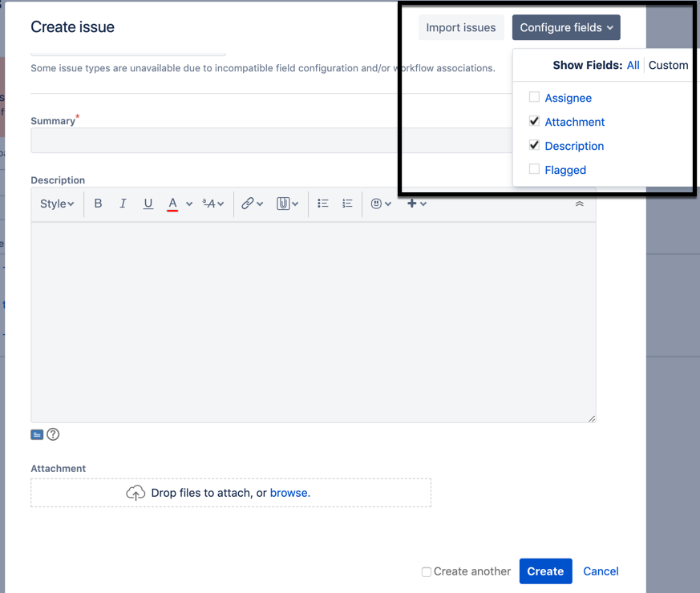The width and height of the screenshot is (700, 593).
Task: Open the editor help question mark icon
Action: (53, 434)
